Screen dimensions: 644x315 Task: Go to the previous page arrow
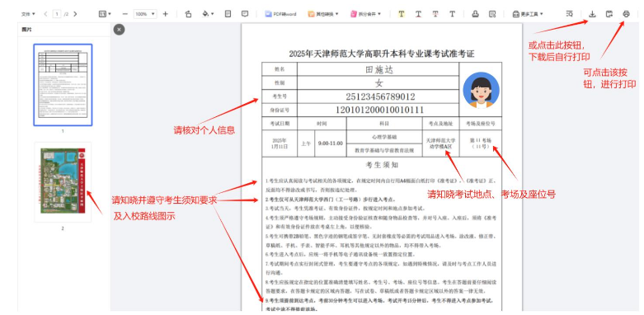(45, 14)
